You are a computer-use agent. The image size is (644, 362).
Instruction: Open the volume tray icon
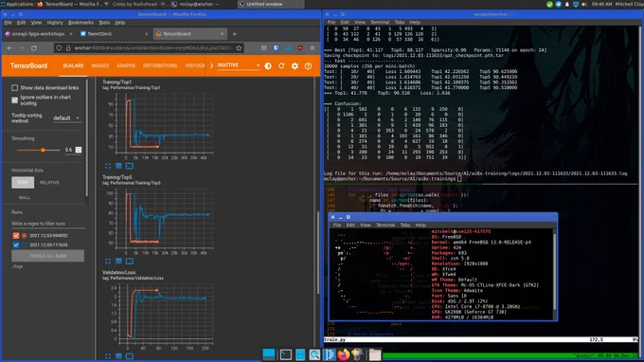584,4
